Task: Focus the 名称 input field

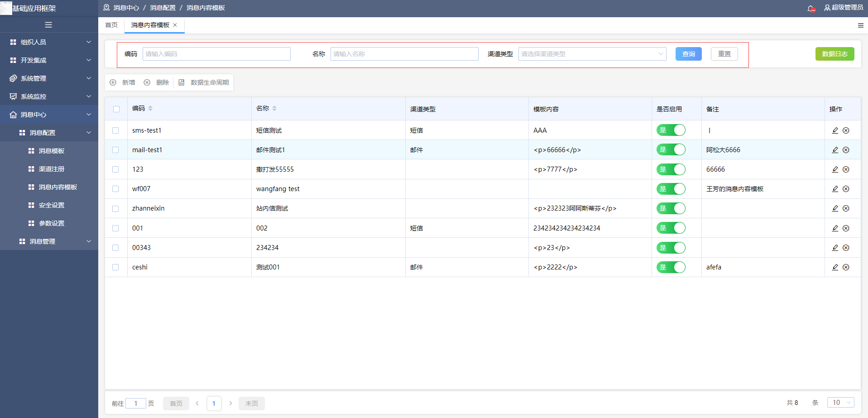Action: click(x=404, y=54)
